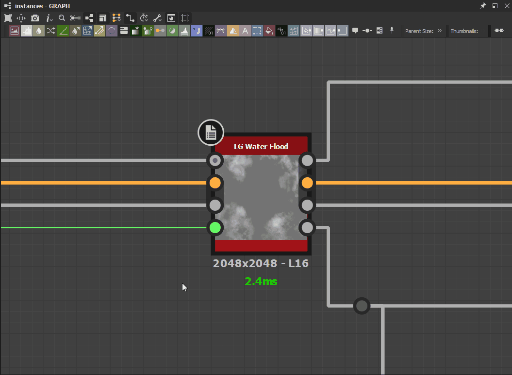Click the top gray output connector
Image resolution: width=512 pixels, height=375 pixels.
coord(307,161)
